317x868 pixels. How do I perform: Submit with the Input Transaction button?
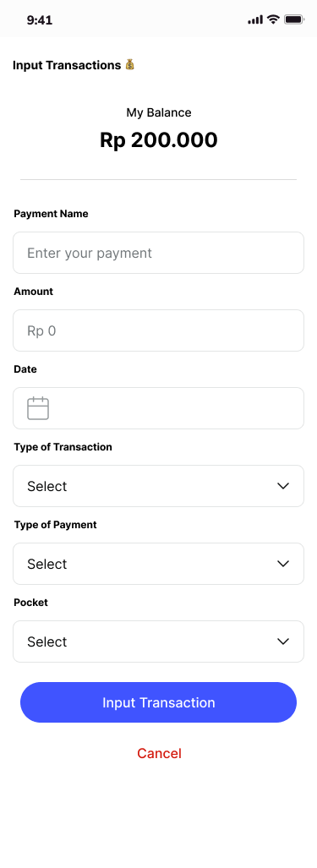(x=159, y=702)
